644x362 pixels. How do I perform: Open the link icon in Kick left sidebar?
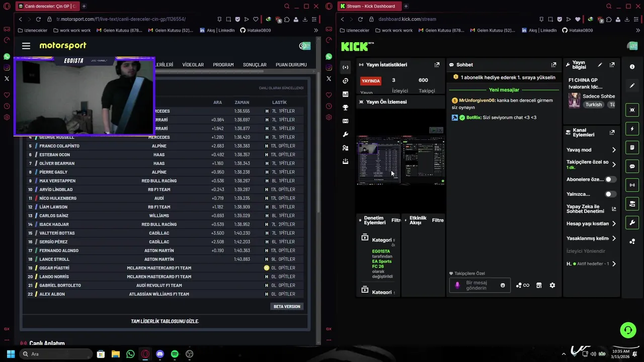[345, 81]
